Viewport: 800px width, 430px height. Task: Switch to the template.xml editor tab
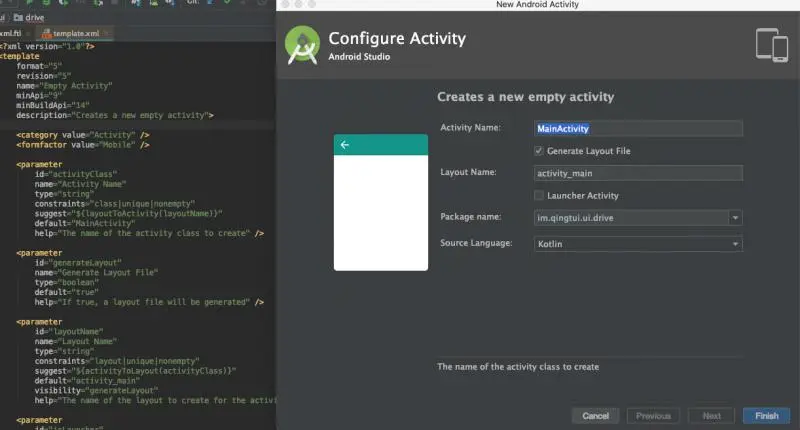[x=76, y=33]
